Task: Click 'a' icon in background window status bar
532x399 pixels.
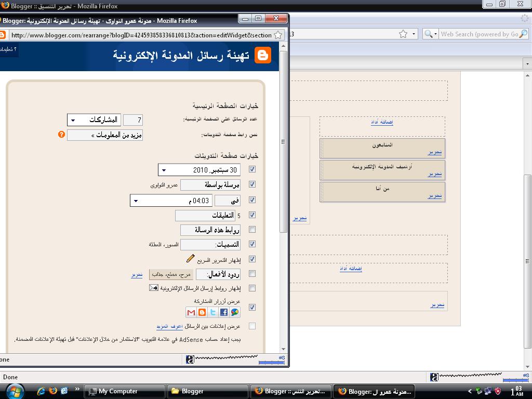Action: (434, 377)
